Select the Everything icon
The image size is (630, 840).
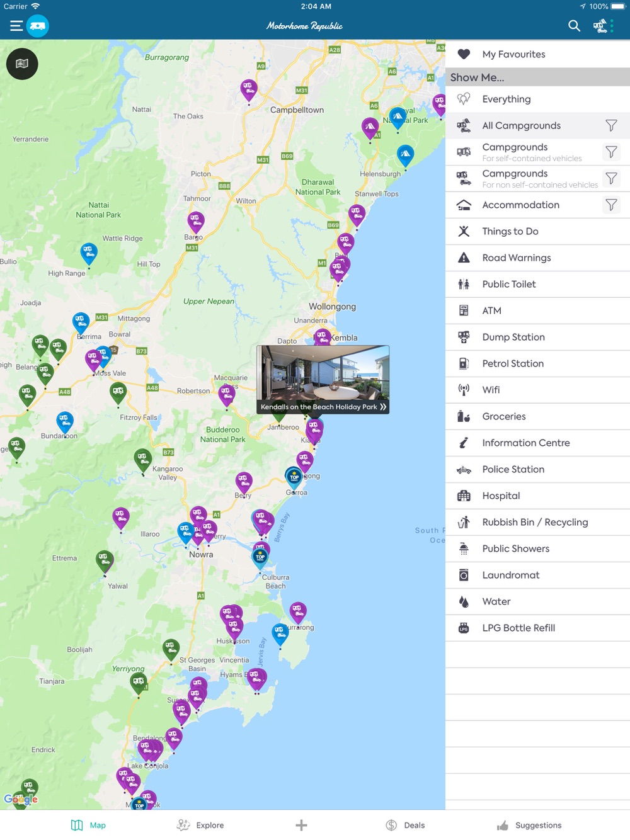click(x=464, y=99)
